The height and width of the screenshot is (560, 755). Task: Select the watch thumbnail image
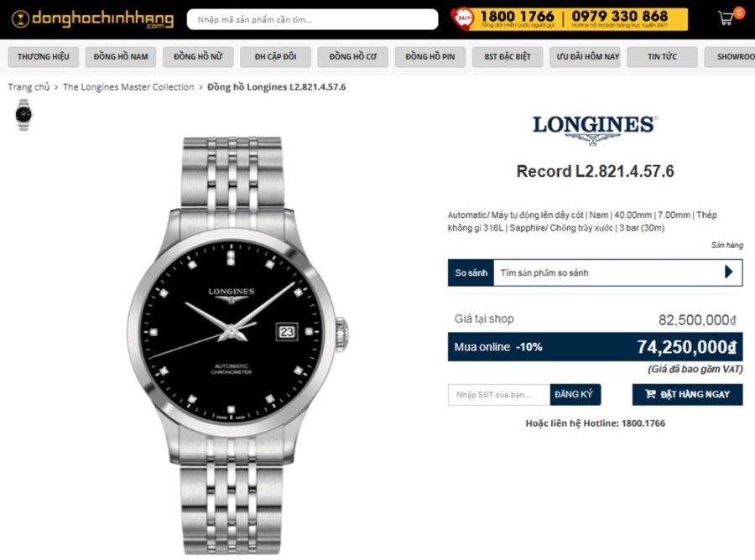tap(23, 115)
